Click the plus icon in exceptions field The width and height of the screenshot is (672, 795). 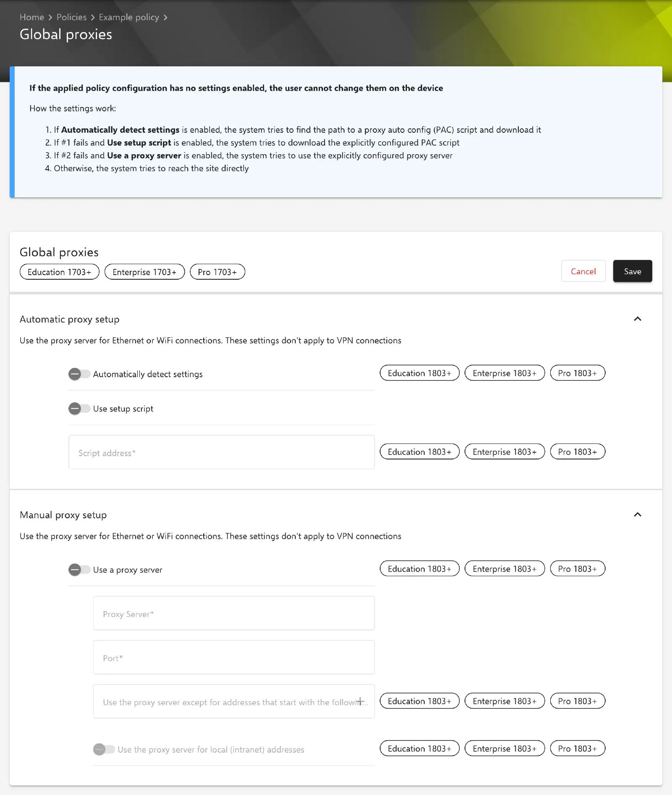coord(360,701)
